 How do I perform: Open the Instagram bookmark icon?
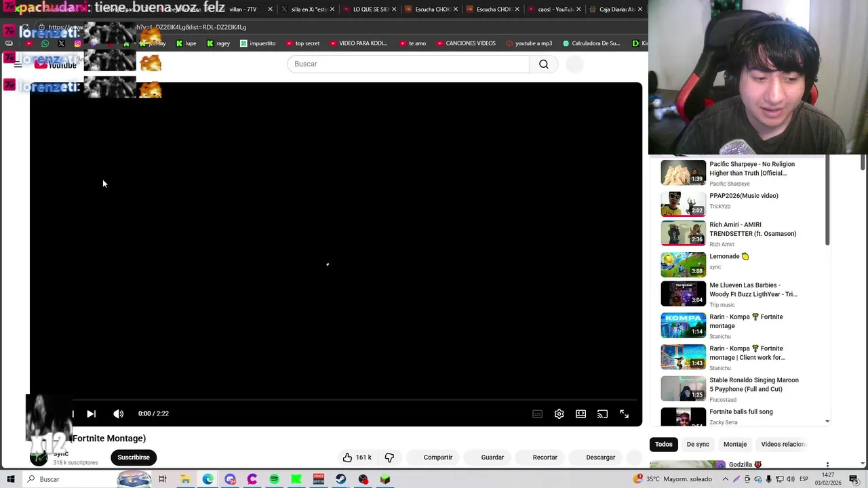(x=77, y=43)
